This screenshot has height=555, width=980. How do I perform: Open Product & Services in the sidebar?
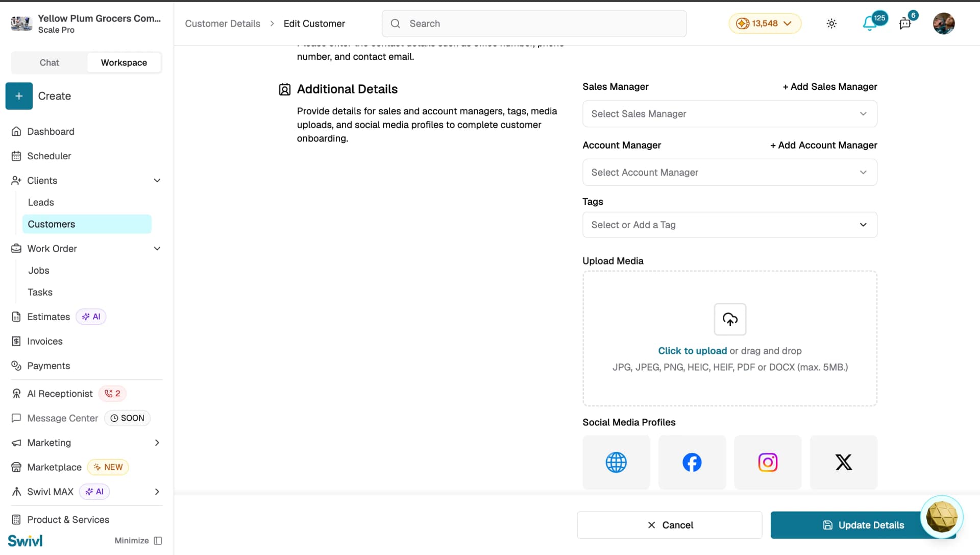(68, 520)
